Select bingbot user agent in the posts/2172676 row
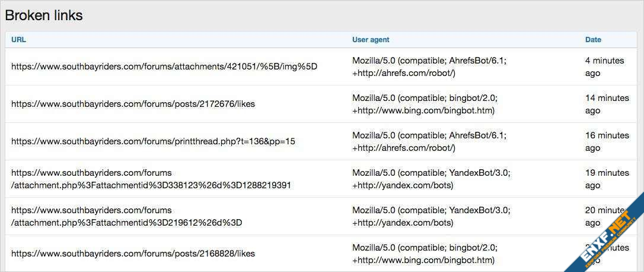 (x=425, y=104)
